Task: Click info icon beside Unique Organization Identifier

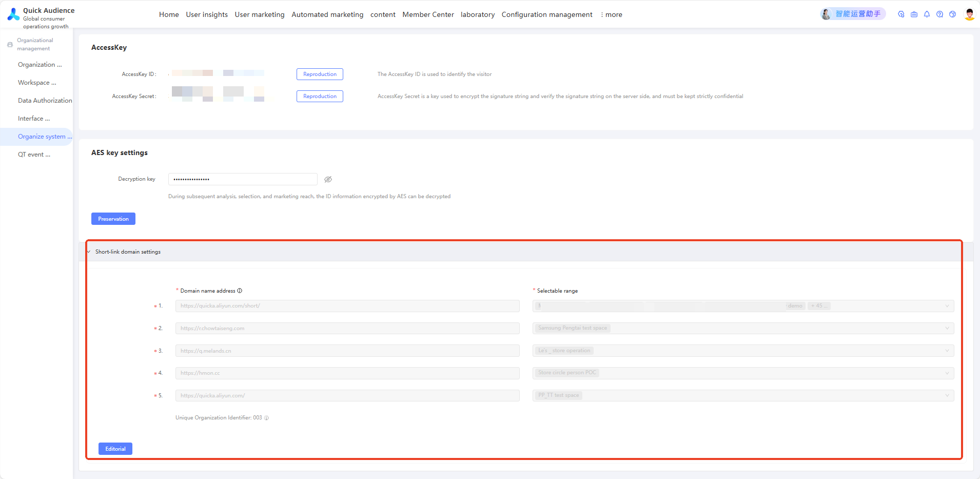Action: [x=266, y=418]
